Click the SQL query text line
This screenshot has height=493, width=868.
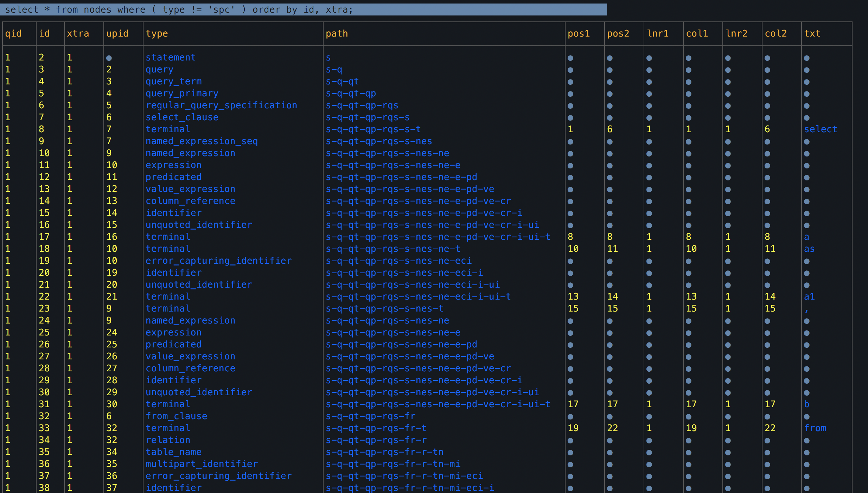179,9
